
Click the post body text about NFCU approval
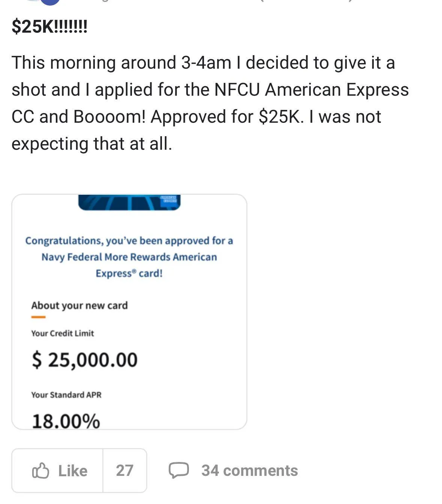pos(210,103)
